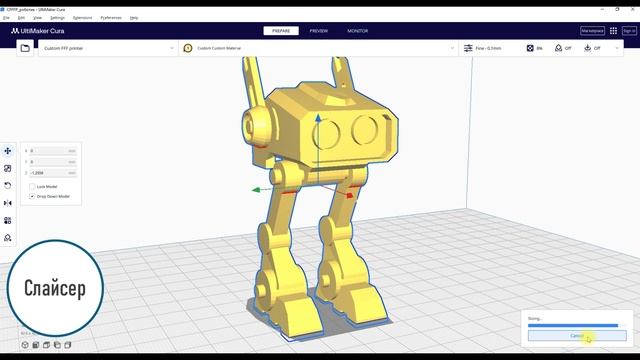Screen dimensions: 640x360
Task: Switch to front view cube icon
Action: coord(36,345)
